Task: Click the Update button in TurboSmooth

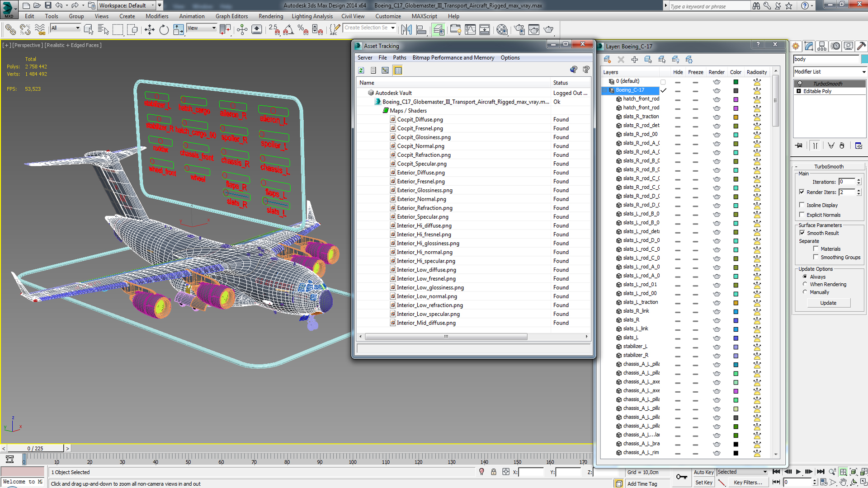Action: [x=828, y=303]
